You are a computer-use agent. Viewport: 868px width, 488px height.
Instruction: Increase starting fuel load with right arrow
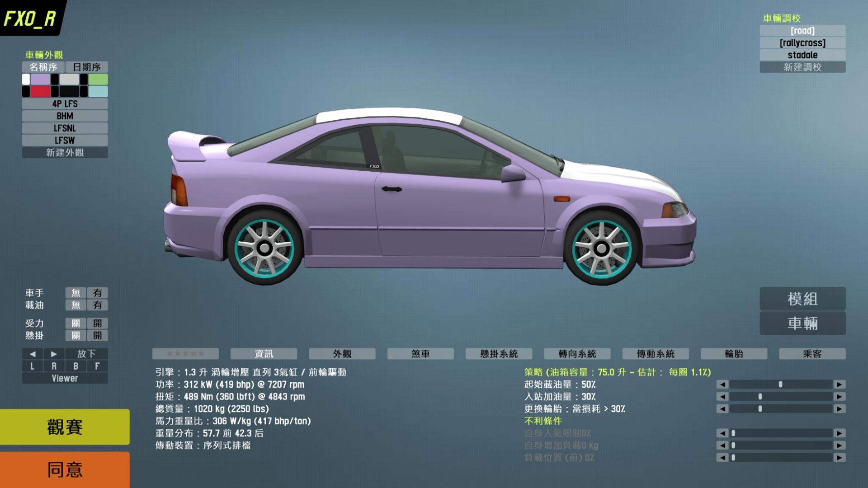840,385
